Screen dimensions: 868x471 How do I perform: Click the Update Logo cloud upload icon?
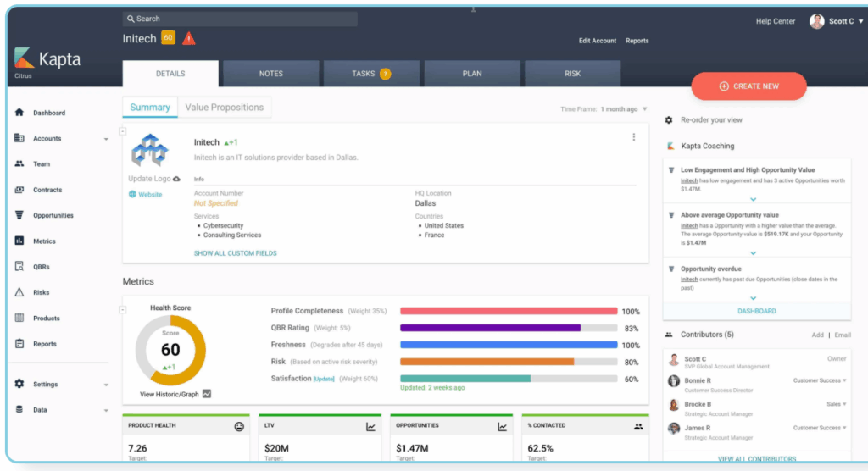click(176, 179)
